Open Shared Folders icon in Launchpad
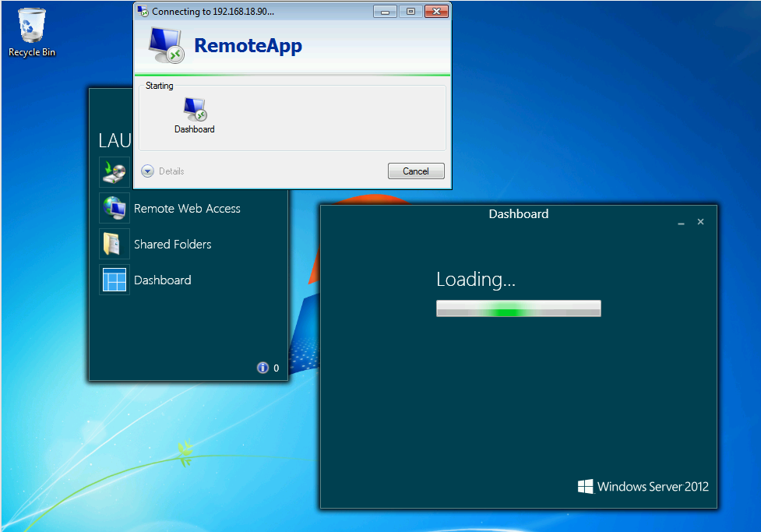Viewport: 761px width, 532px height. click(115, 244)
